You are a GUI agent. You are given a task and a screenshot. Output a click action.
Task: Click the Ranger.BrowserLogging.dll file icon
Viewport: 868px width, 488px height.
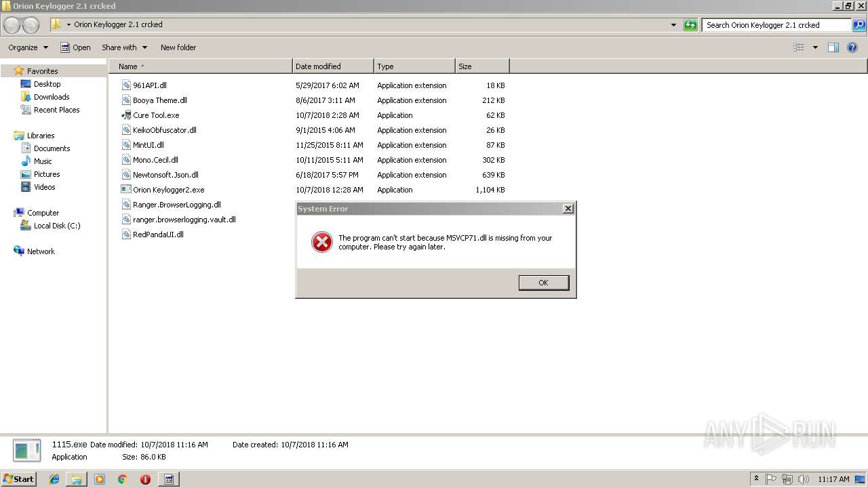click(126, 205)
